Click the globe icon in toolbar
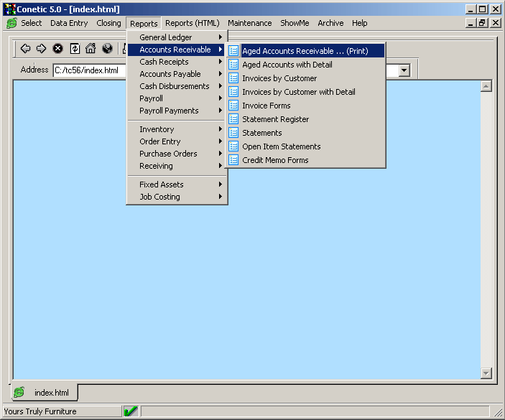This screenshot has width=505, height=420. click(107, 49)
